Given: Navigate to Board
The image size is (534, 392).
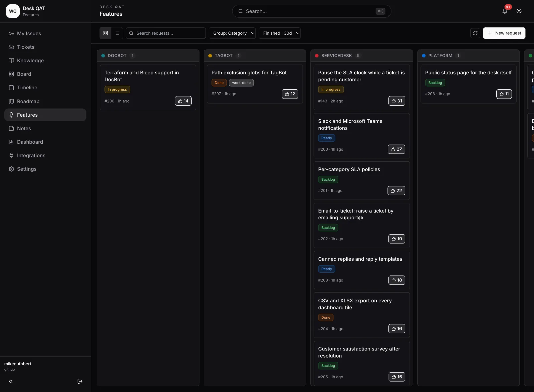Looking at the screenshot, I should coord(45,74).
